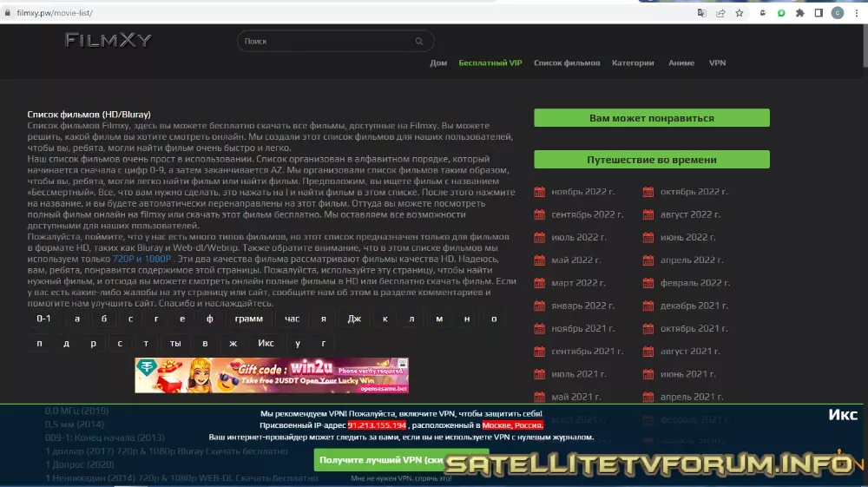
Task: Click calendar icon beside июль 2022 г.
Action: click(x=539, y=237)
